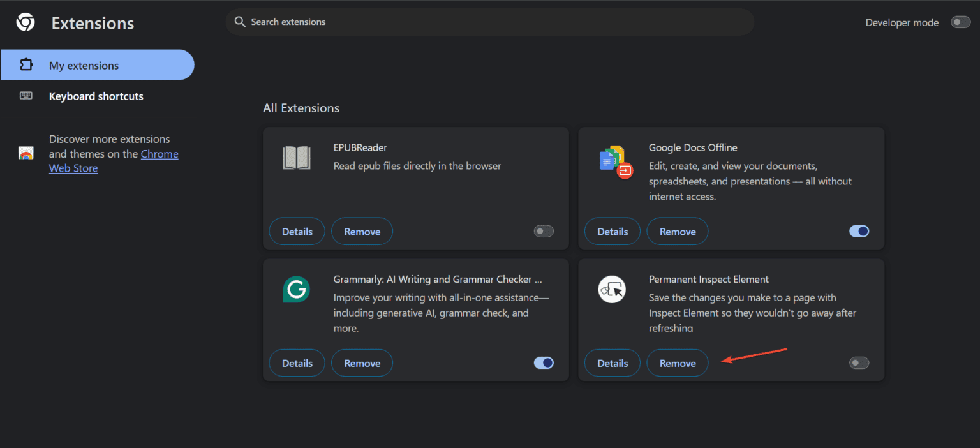
Task: Open the Chrome Web Store link
Action: 114,161
